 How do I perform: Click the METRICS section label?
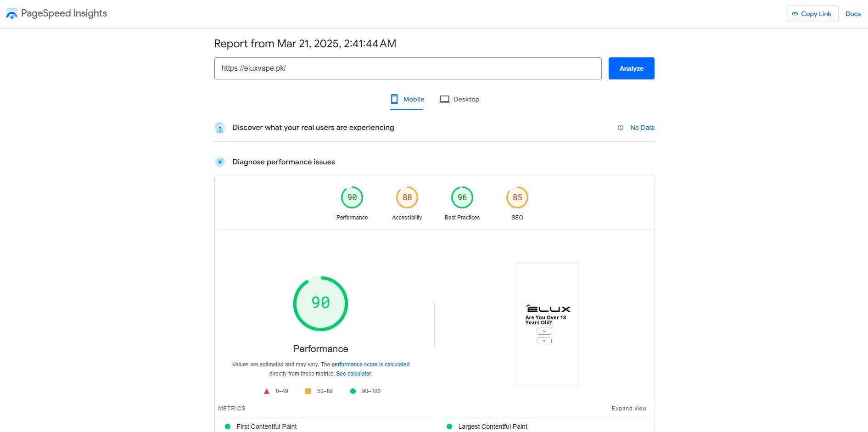click(232, 409)
